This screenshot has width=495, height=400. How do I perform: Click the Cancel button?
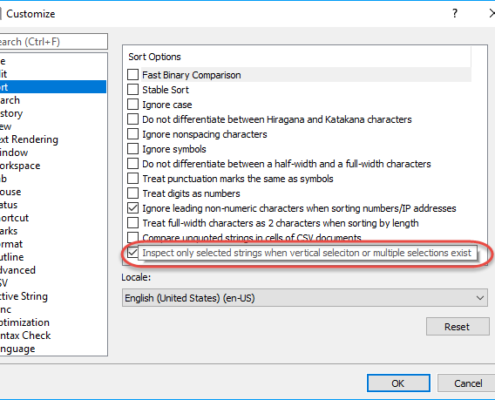468,383
